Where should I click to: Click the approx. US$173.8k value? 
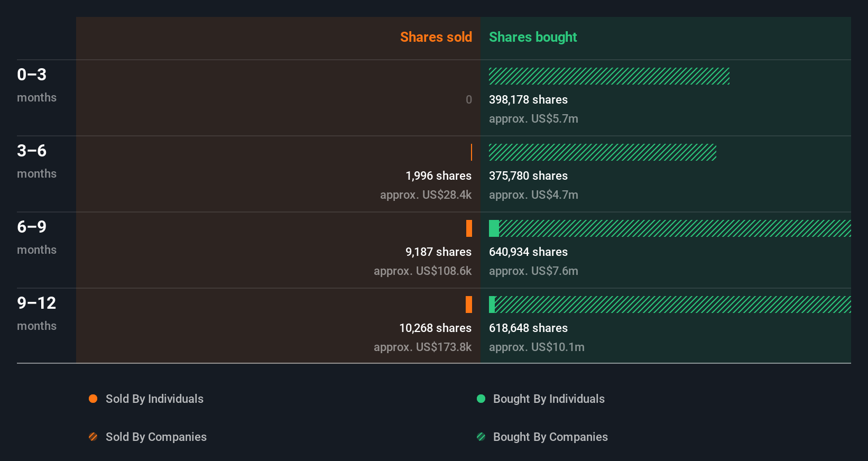point(422,347)
